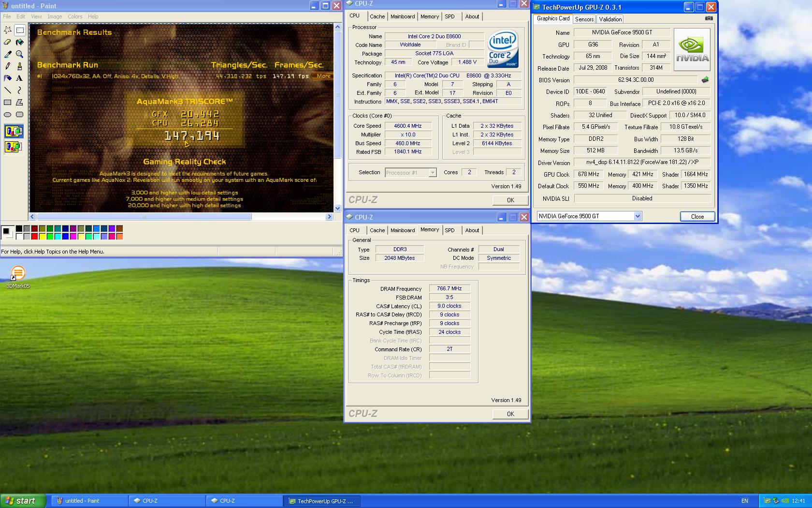The height and width of the screenshot is (508, 812).
Task: Choose the Fill With Color bucket tool
Action: [x=20, y=42]
